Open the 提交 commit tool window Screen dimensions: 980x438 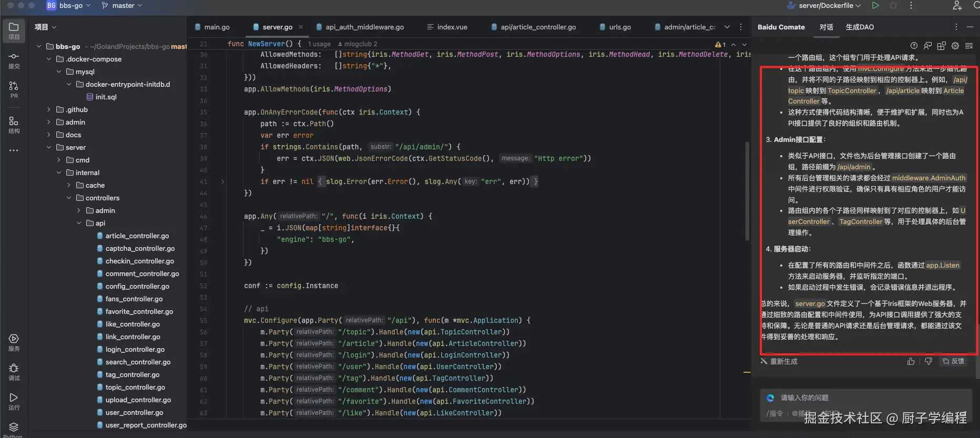[x=14, y=60]
